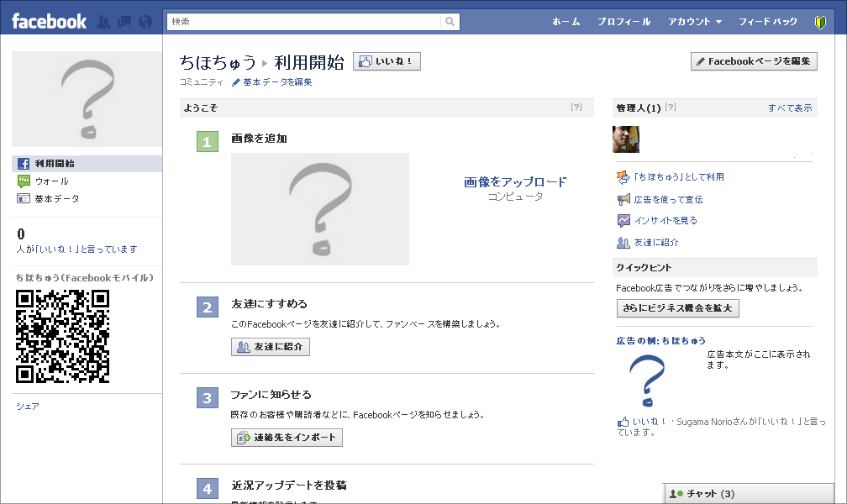847x504 pixels.
Task: Click 画像をアップロード link
Action: tap(515, 182)
